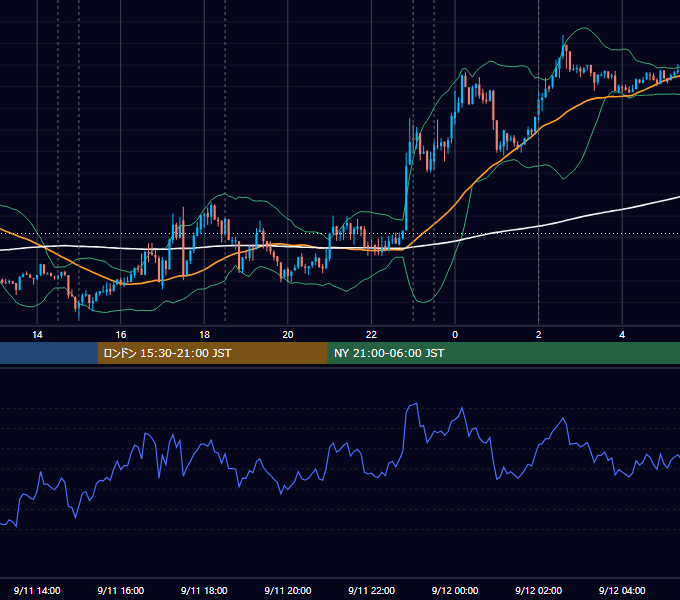Click the ロンドン 15:30-21:00 JST session bar

point(212,353)
